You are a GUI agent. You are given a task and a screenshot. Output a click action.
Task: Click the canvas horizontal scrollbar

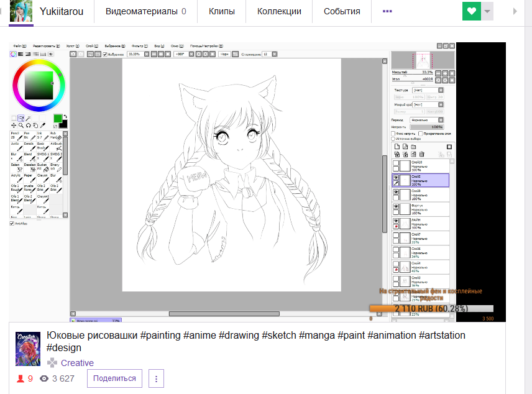[x=224, y=314]
